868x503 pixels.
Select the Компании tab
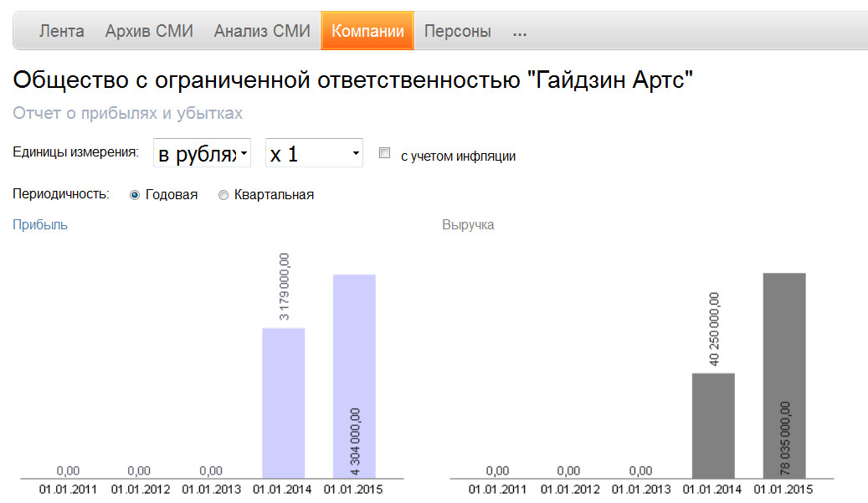pyautogui.click(x=367, y=31)
